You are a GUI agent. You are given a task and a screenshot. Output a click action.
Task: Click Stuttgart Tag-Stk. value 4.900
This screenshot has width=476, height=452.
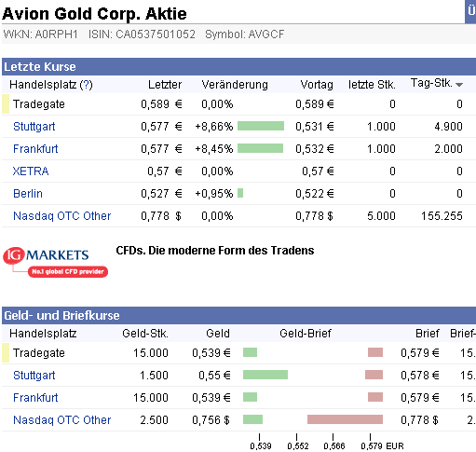click(x=448, y=127)
